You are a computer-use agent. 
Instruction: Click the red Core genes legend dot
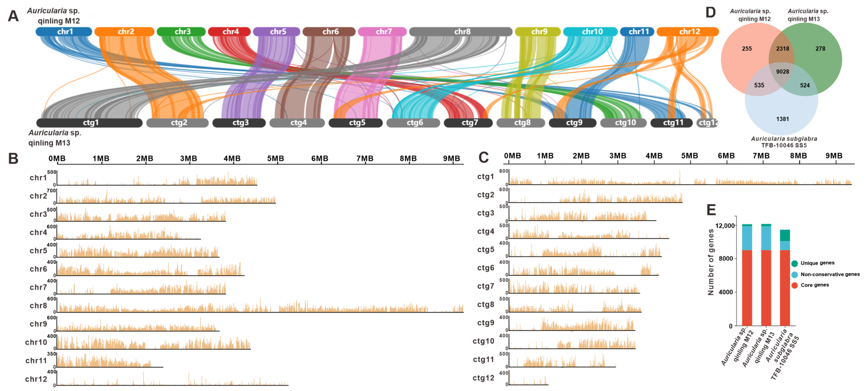[795, 285]
